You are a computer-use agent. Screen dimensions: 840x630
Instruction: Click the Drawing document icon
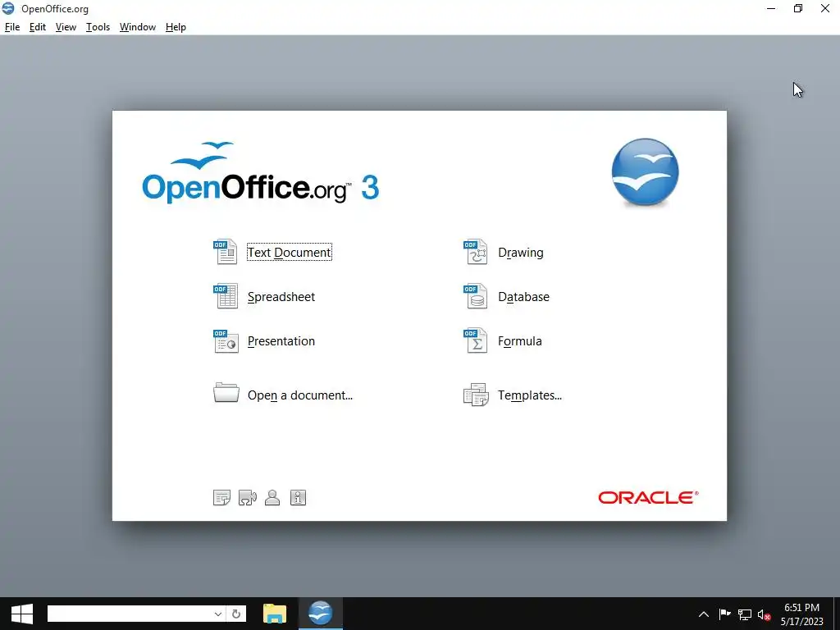pos(475,252)
